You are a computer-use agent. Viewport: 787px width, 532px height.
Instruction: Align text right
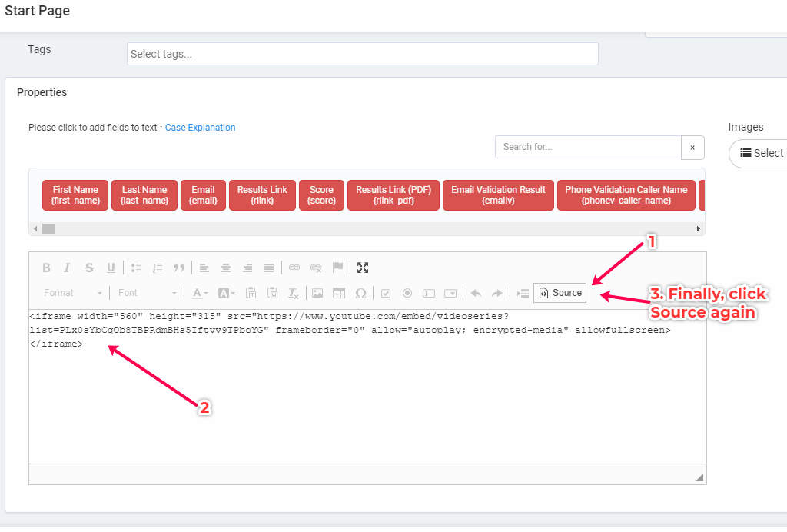(247, 268)
